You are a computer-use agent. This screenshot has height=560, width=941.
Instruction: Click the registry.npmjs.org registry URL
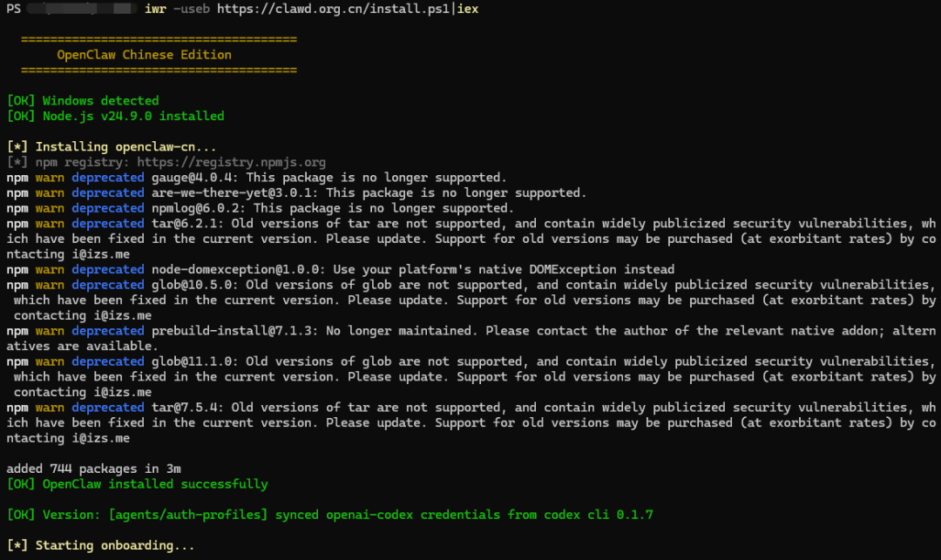pos(231,163)
